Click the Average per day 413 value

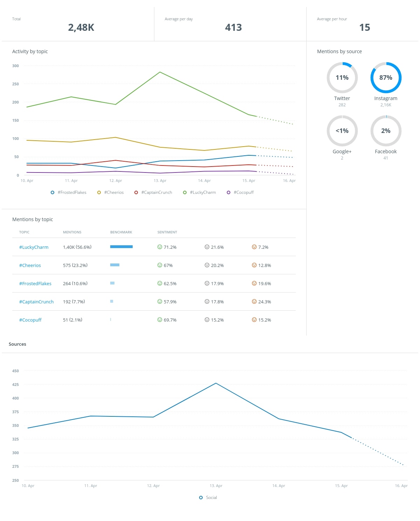[233, 28]
